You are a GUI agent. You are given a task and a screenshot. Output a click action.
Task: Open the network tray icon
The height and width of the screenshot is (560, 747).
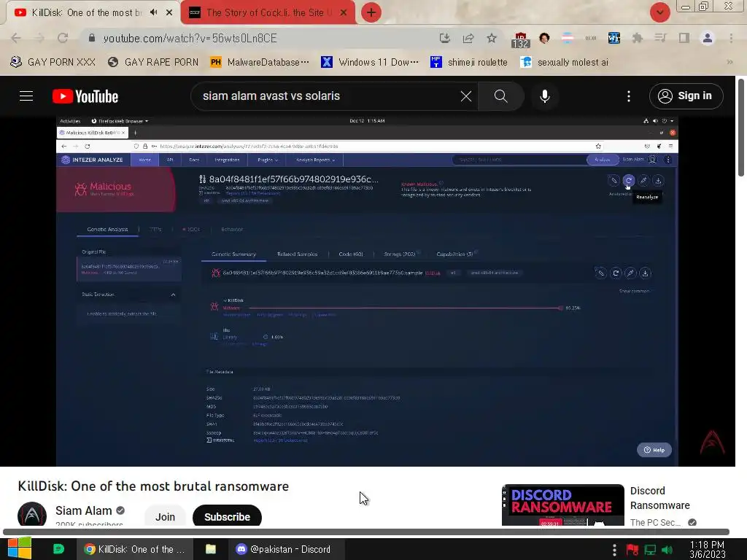click(x=650, y=550)
